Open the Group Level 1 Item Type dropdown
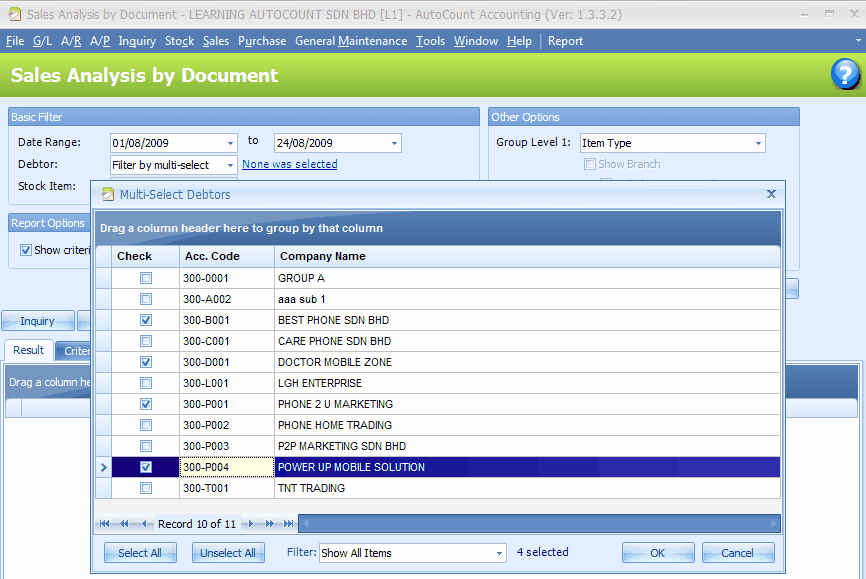This screenshot has width=866, height=579. pyautogui.click(x=758, y=142)
